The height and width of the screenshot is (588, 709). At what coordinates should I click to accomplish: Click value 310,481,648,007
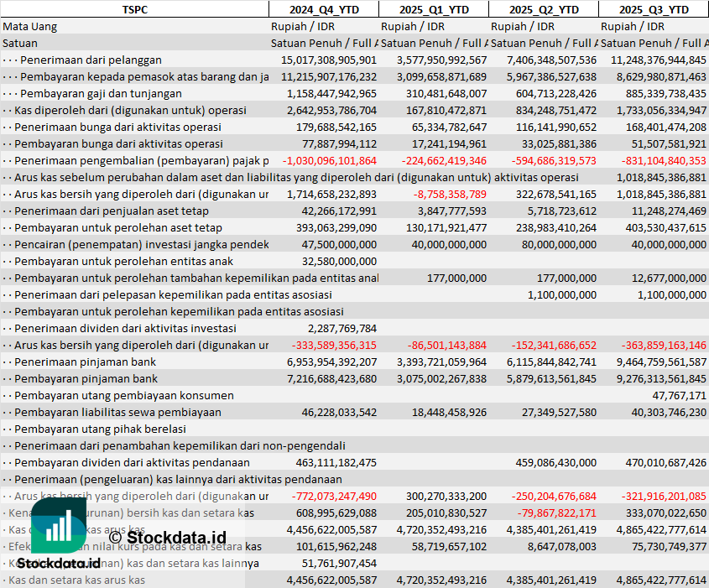(445, 94)
